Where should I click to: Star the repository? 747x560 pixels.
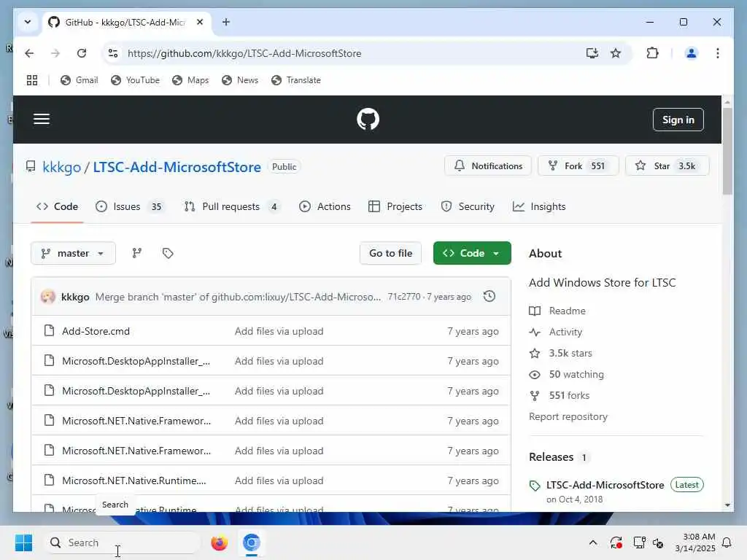(x=667, y=166)
